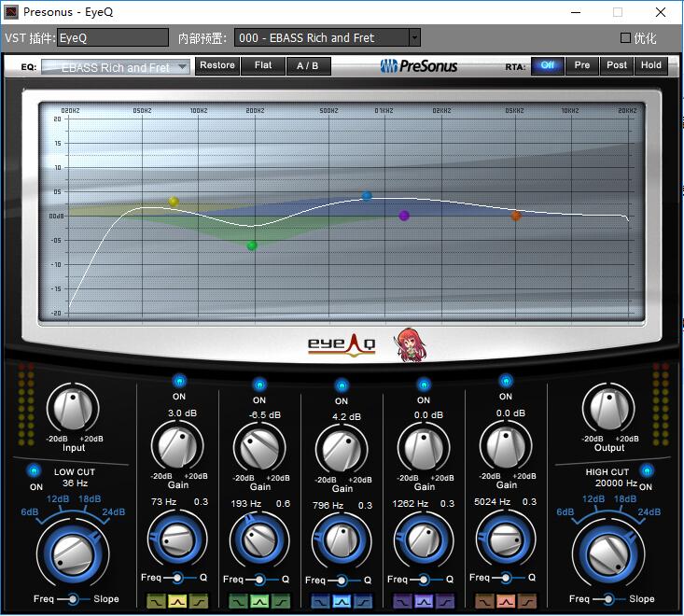This screenshot has width=684, height=616.
Task: Toggle ON light for 5024 Hz band
Action: pyautogui.click(x=506, y=381)
